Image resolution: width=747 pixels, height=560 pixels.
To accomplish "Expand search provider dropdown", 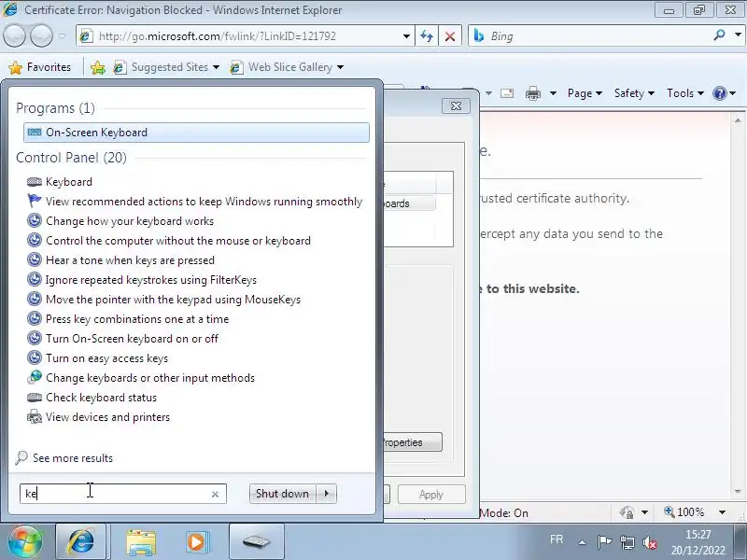I will (x=738, y=35).
